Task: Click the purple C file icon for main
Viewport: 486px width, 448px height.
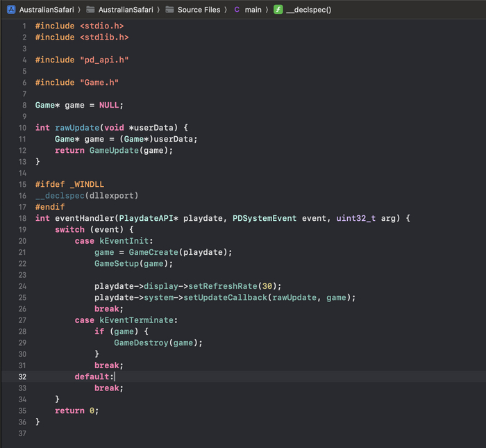Action: (237, 10)
